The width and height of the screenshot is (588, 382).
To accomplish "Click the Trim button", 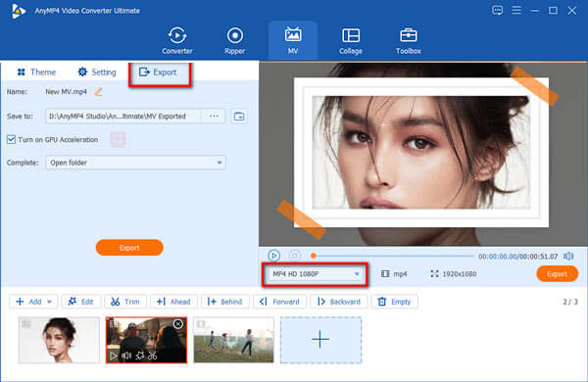I will click(125, 302).
